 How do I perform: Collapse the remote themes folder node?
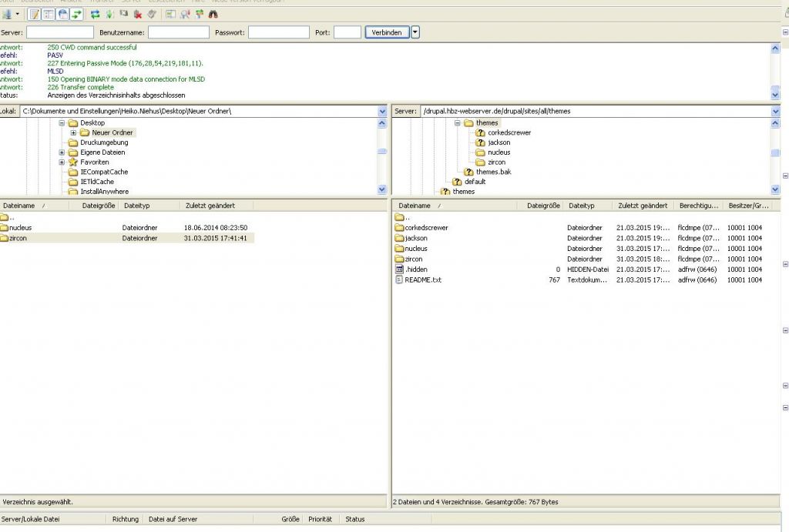click(x=457, y=123)
